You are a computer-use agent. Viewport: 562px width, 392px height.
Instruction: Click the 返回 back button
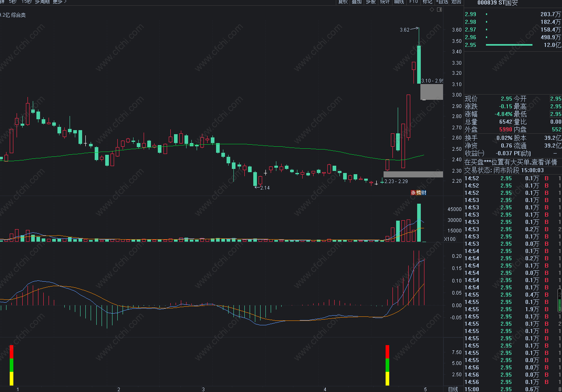click(456, 2)
